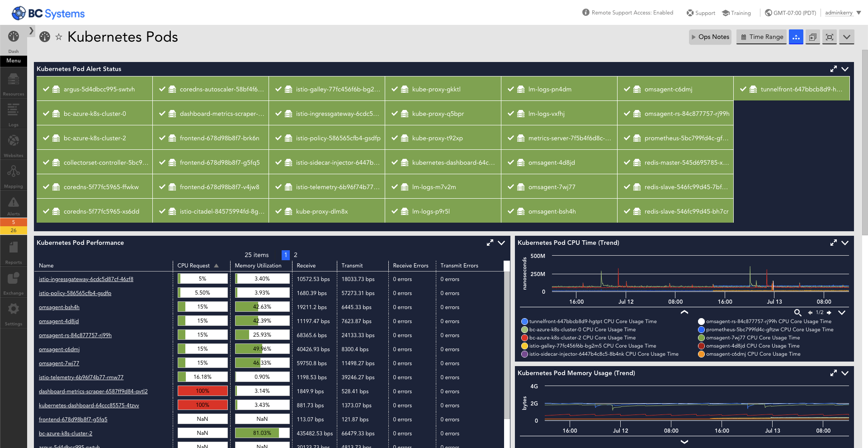Click the 81.03% memory bar for bc-azure-k8s-cluster-2

coord(262,433)
